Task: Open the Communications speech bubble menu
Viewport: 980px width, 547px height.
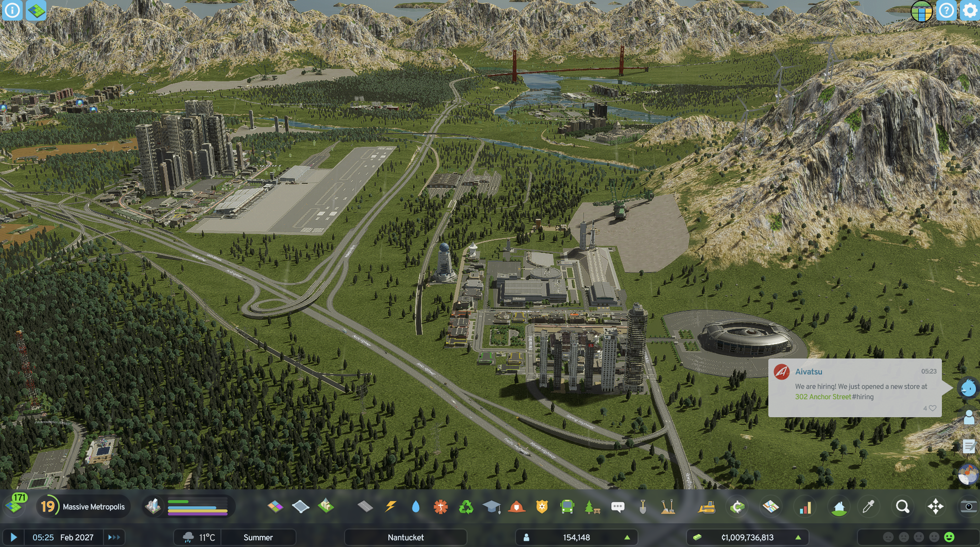Action: tap(617, 507)
